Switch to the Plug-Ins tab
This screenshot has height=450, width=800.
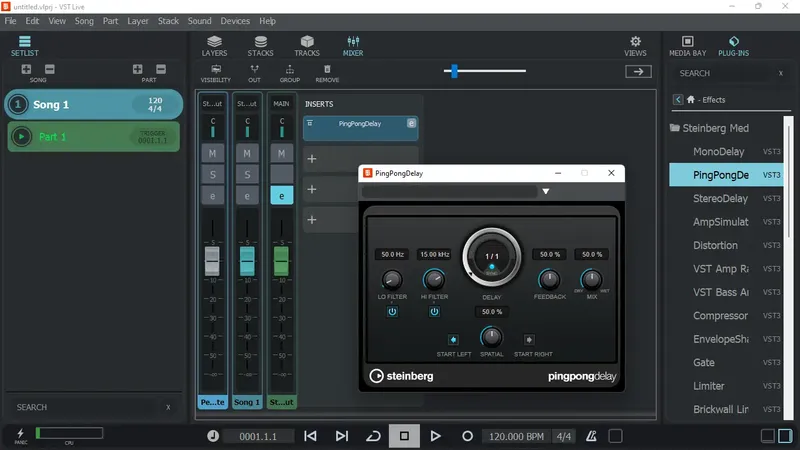(734, 46)
